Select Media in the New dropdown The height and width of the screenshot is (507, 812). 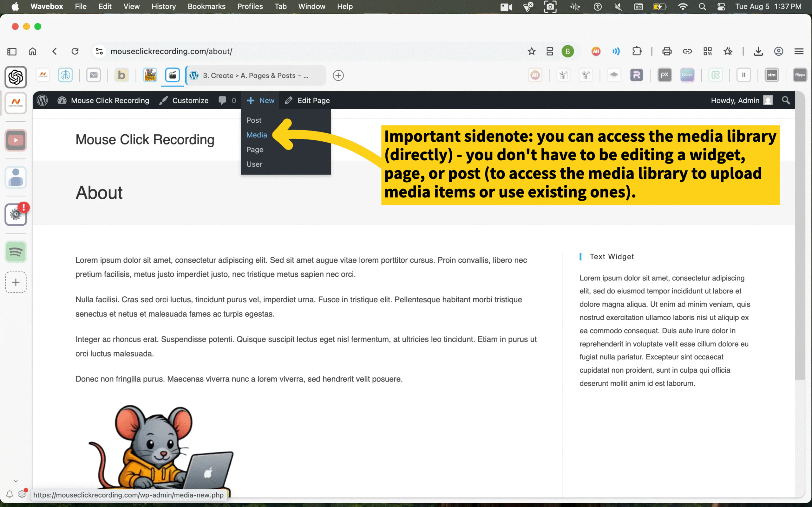257,135
